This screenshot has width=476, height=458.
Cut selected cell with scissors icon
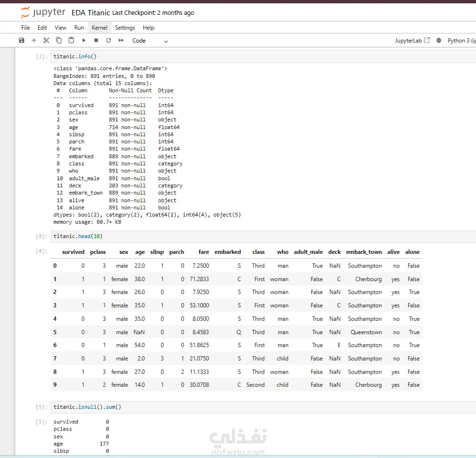coord(46,40)
